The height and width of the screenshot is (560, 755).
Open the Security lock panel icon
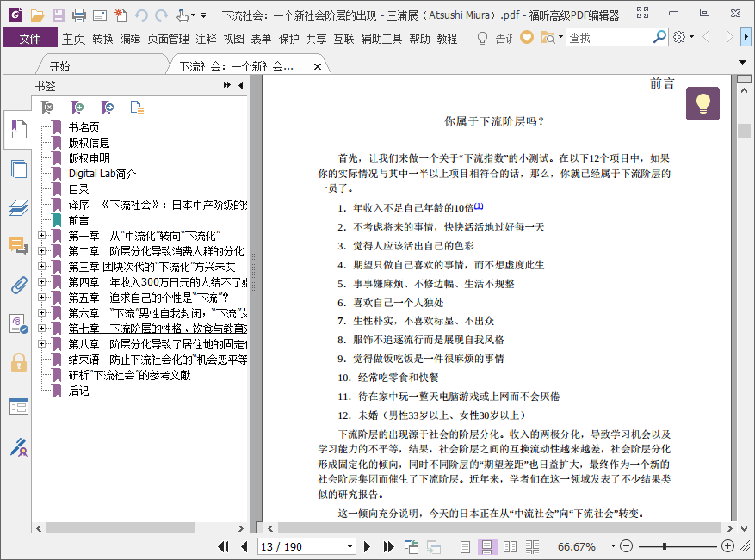tap(18, 362)
